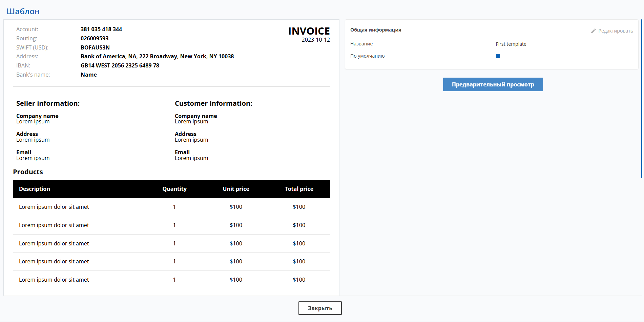Click the Unit price column header
This screenshot has width=644, height=322.
(x=236, y=189)
